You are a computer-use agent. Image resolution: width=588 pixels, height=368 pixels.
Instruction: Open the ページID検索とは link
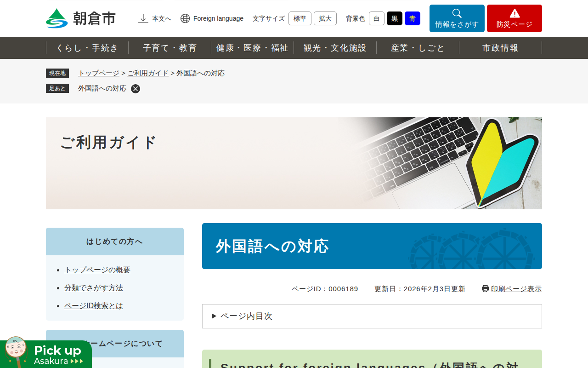click(x=94, y=306)
